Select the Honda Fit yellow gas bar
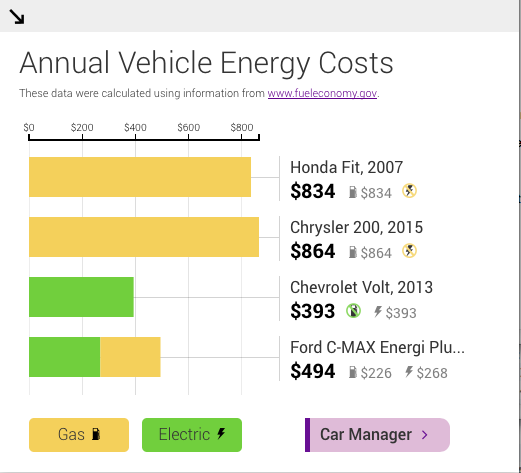This screenshot has width=521, height=473. pos(140,177)
